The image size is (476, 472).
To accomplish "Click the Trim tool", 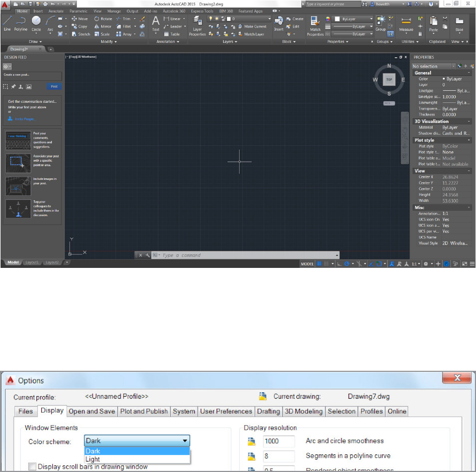I will [123, 19].
